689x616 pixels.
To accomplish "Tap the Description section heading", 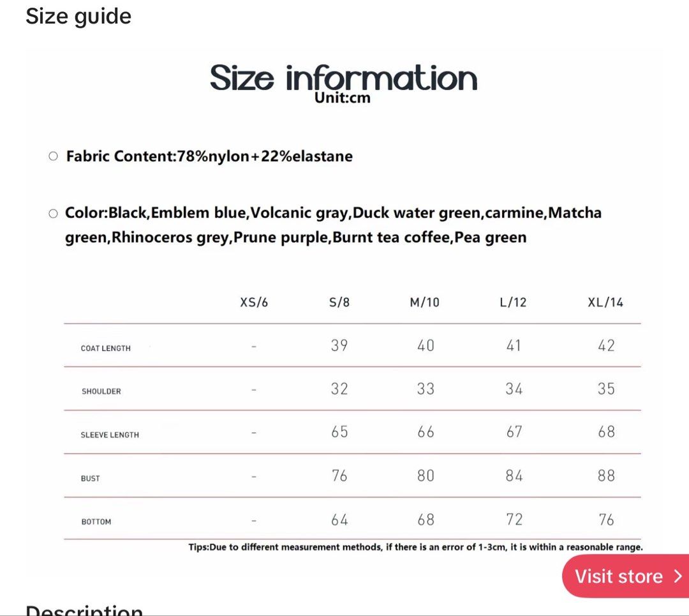I will pyautogui.click(x=84, y=610).
